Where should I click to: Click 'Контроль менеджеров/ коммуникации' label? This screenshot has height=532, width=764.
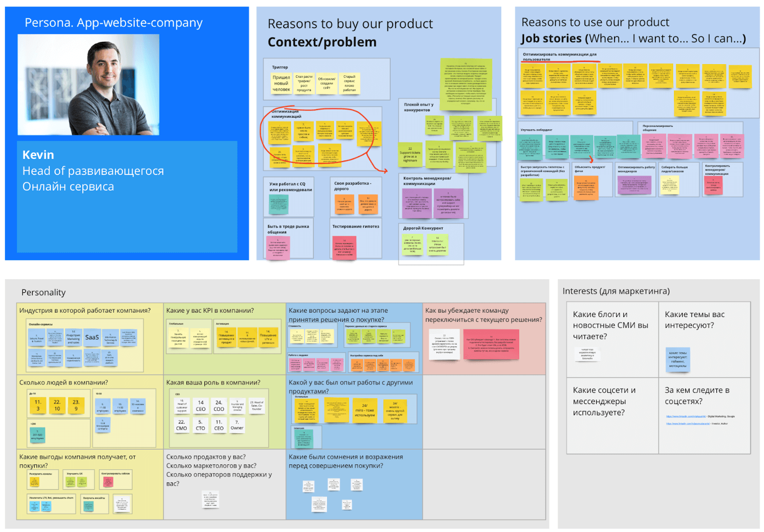click(x=427, y=181)
